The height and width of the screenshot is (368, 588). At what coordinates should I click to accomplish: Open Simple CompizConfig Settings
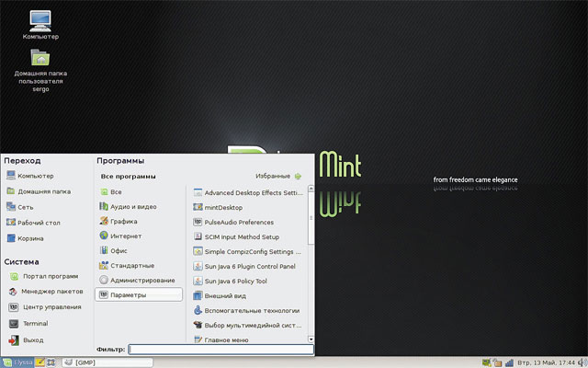[x=248, y=251]
